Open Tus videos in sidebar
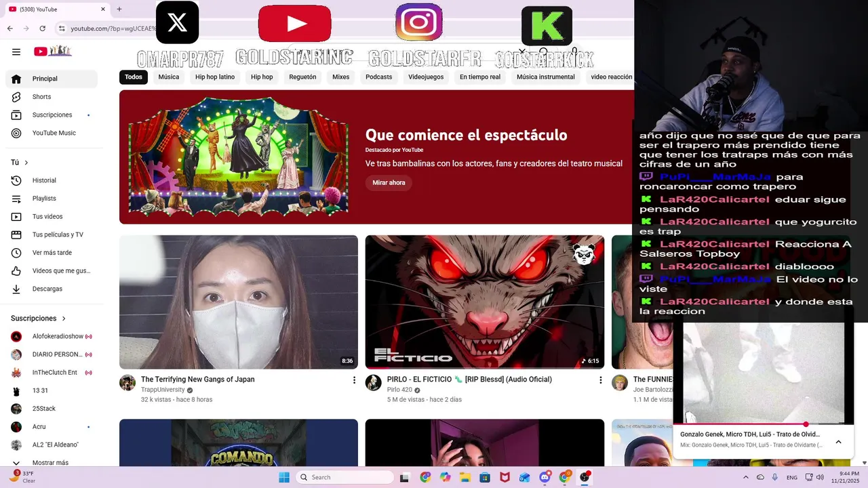 (52, 217)
